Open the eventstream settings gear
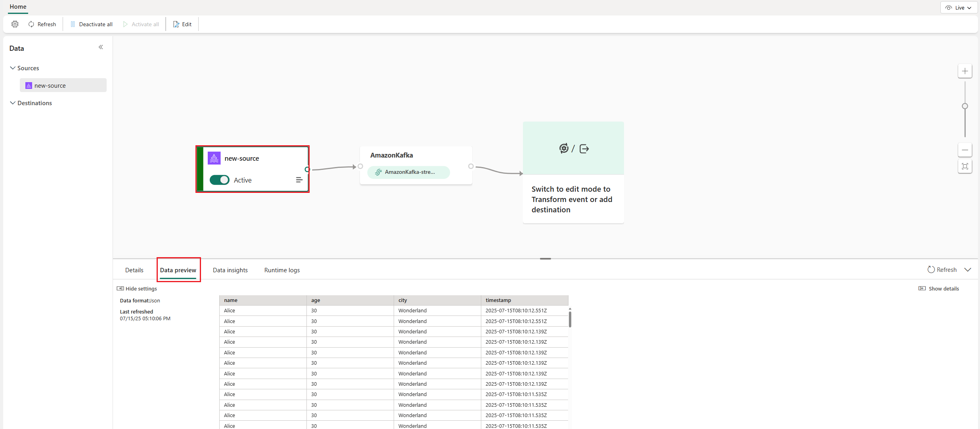The image size is (980, 429). click(x=15, y=24)
